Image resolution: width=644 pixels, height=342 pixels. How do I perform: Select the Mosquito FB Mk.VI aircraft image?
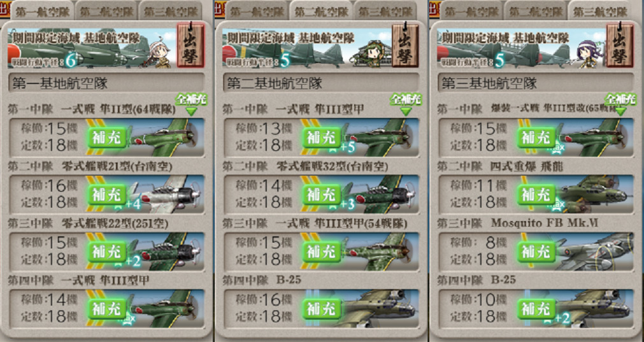(595, 252)
